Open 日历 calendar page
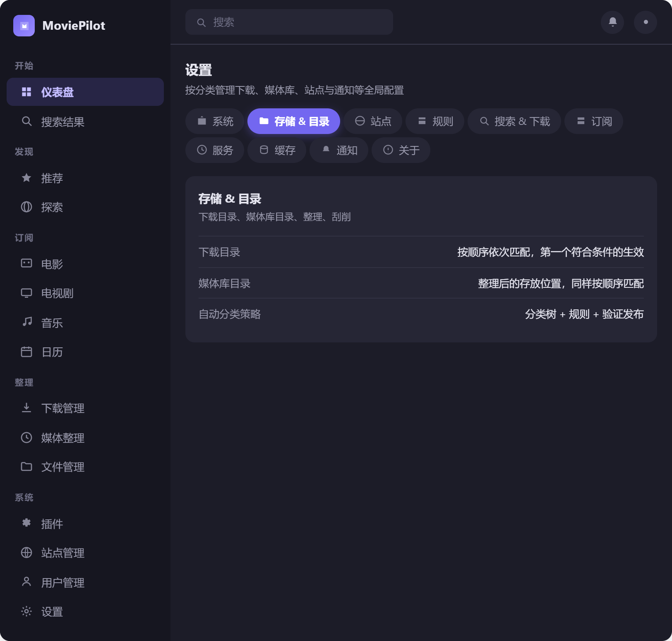The image size is (672, 641). click(x=85, y=352)
